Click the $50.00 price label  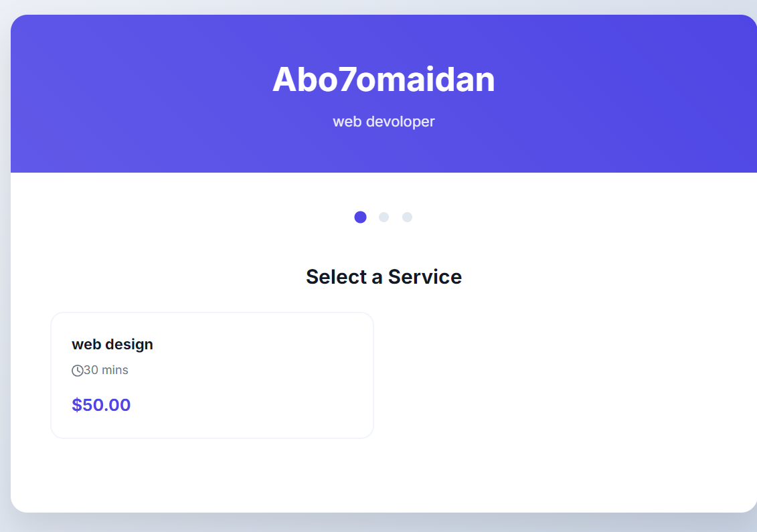101,405
